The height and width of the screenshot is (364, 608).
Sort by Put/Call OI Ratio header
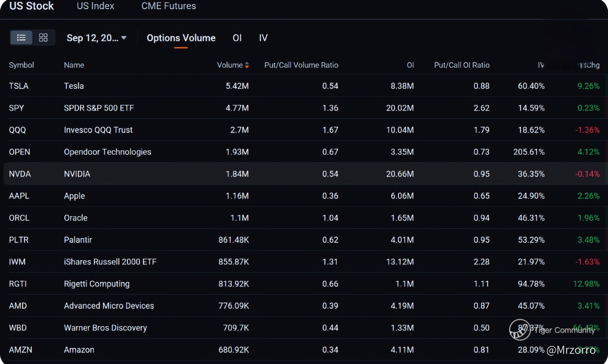pyautogui.click(x=461, y=65)
